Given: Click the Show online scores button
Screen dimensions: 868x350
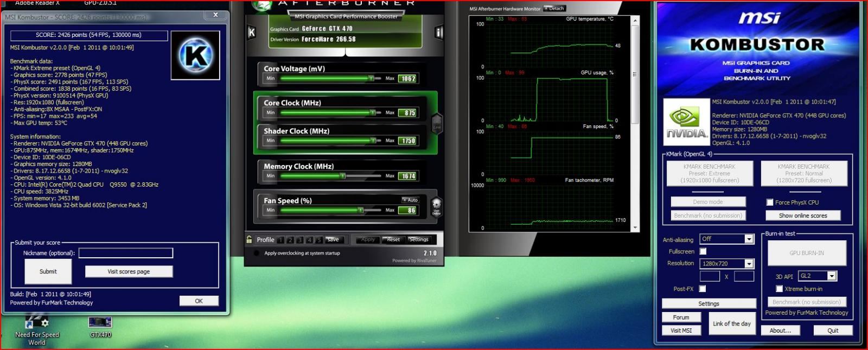Looking at the screenshot, I should pyautogui.click(x=803, y=215).
